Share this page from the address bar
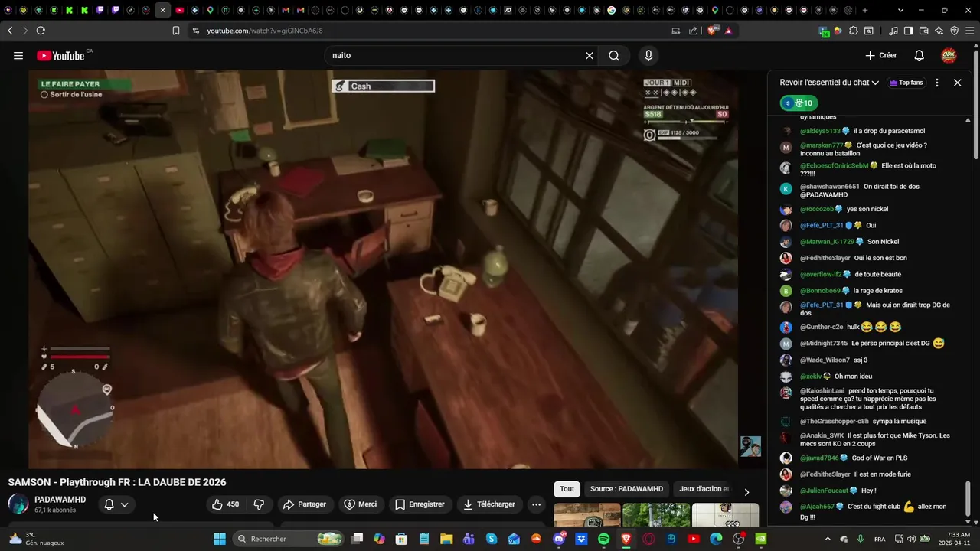This screenshot has height=551, width=980. pyautogui.click(x=693, y=31)
